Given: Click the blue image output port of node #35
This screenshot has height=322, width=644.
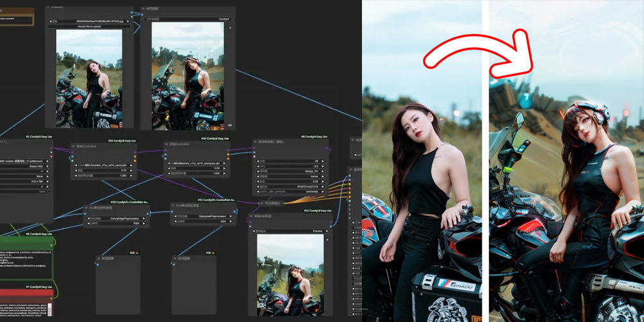Looking at the screenshot, I should coord(235,211).
